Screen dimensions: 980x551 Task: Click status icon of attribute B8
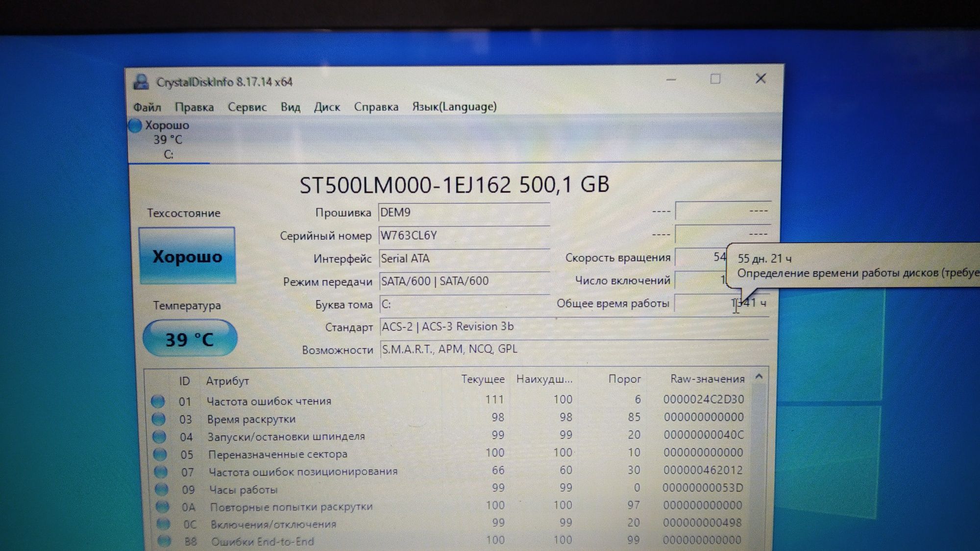click(164, 541)
